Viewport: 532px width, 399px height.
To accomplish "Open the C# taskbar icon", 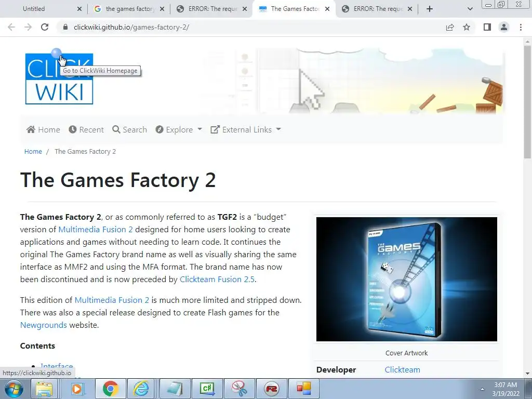I will click(x=207, y=389).
